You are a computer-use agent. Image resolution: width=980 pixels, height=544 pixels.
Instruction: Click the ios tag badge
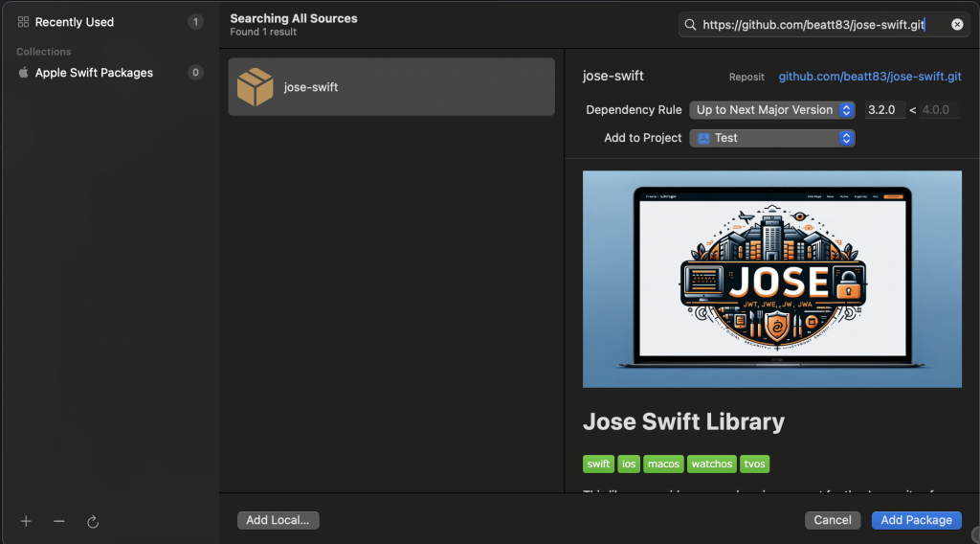click(x=629, y=464)
